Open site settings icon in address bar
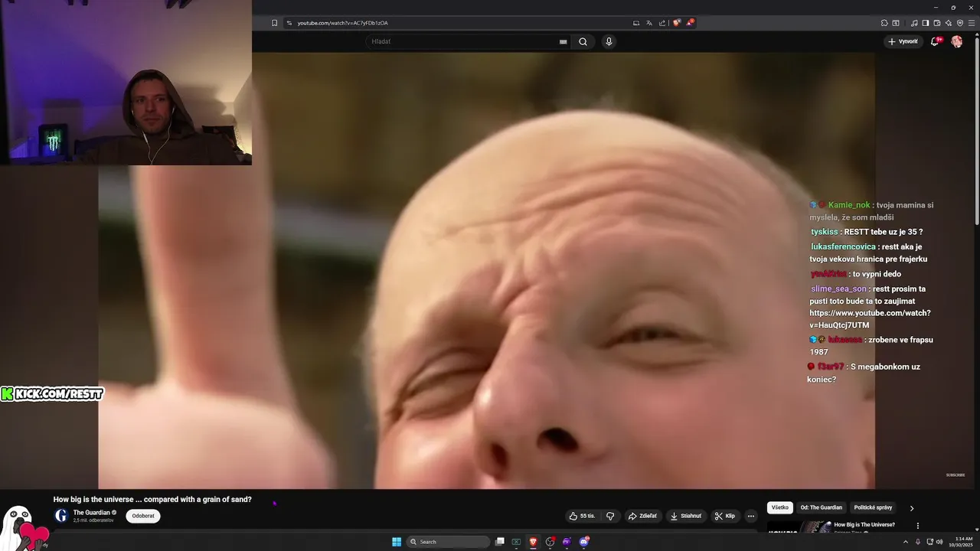 click(x=289, y=23)
